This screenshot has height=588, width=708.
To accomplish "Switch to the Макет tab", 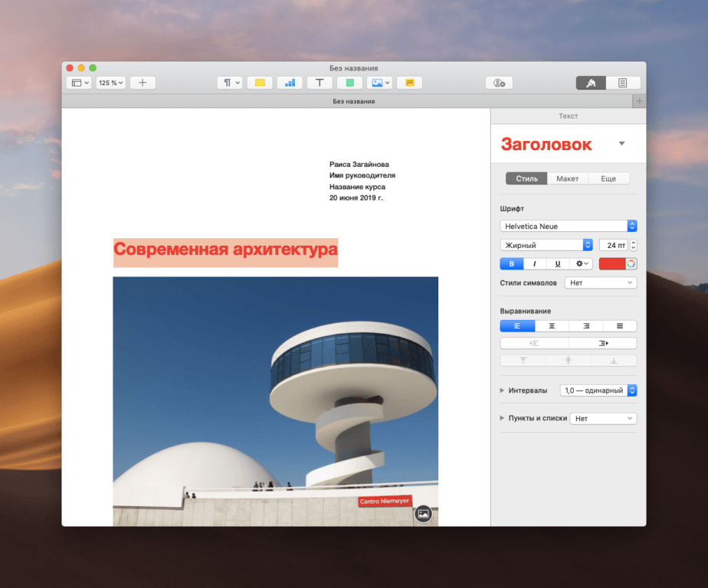I will click(x=568, y=178).
